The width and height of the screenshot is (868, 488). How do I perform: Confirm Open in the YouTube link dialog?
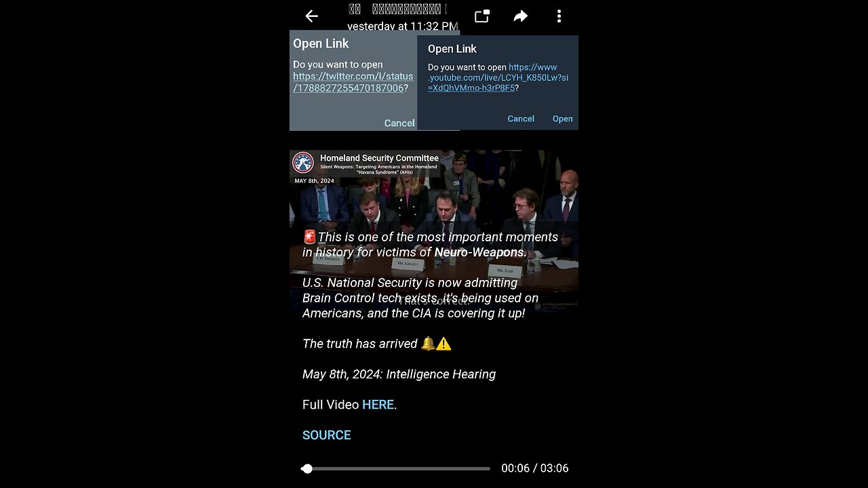[x=562, y=119]
